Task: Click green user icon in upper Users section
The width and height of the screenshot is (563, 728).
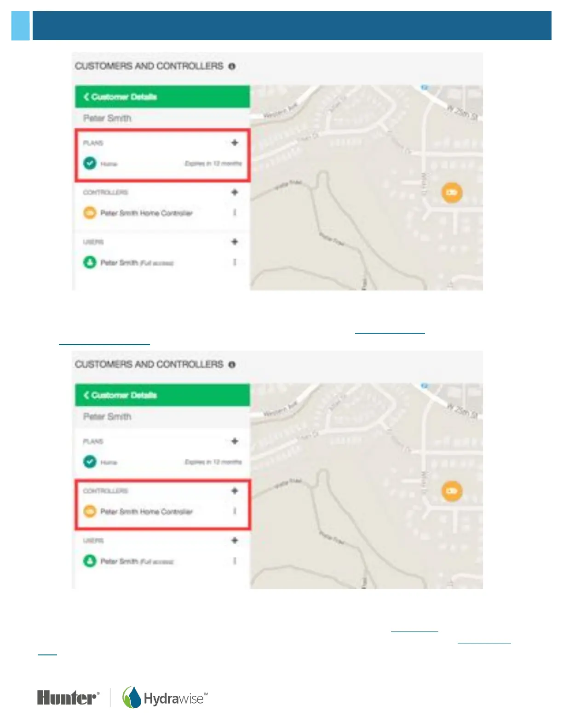Action: pyautogui.click(x=90, y=262)
